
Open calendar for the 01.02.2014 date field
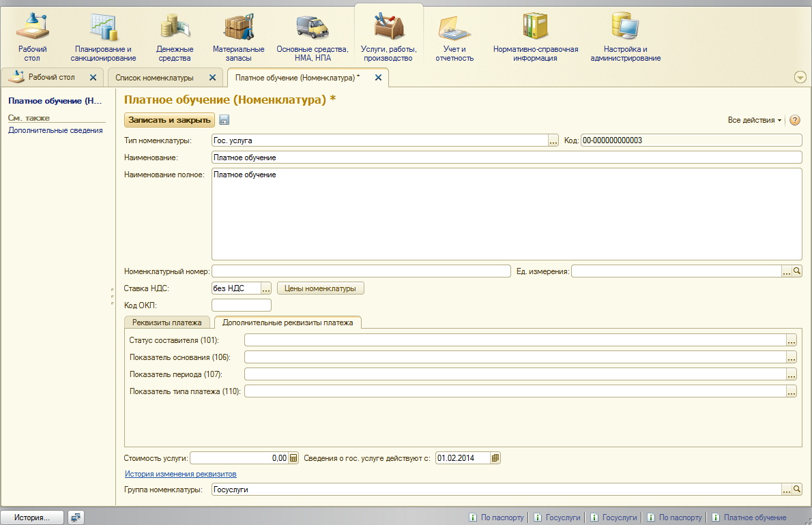495,457
